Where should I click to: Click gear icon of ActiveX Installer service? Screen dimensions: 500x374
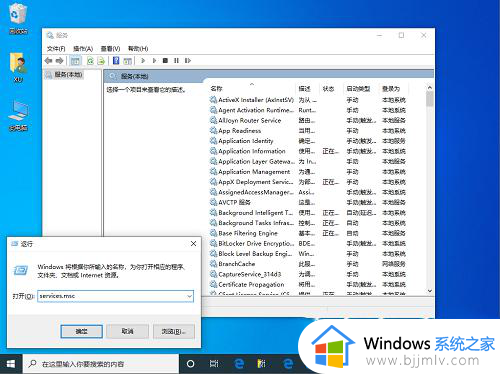point(213,99)
